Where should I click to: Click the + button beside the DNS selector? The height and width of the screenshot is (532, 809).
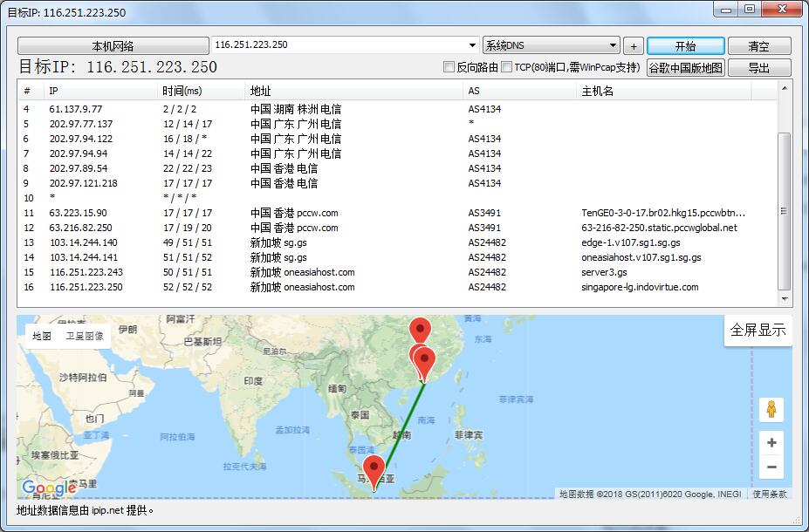pos(633,44)
